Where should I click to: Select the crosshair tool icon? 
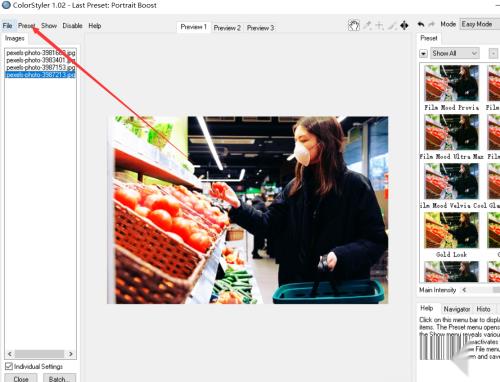click(x=379, y=25)
